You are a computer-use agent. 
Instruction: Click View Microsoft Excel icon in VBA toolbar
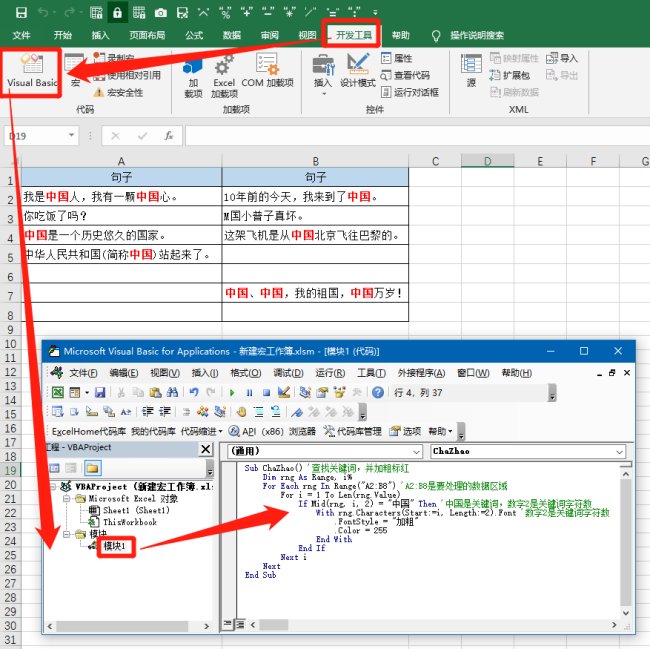coord(57,392)
